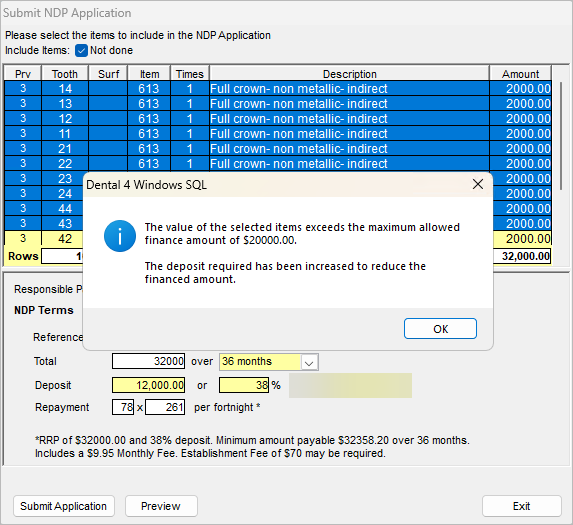Image resolution: width=573 pixels, height=525 pixels.
Task: Select the tooth 22 row
Action: (278, 164)
